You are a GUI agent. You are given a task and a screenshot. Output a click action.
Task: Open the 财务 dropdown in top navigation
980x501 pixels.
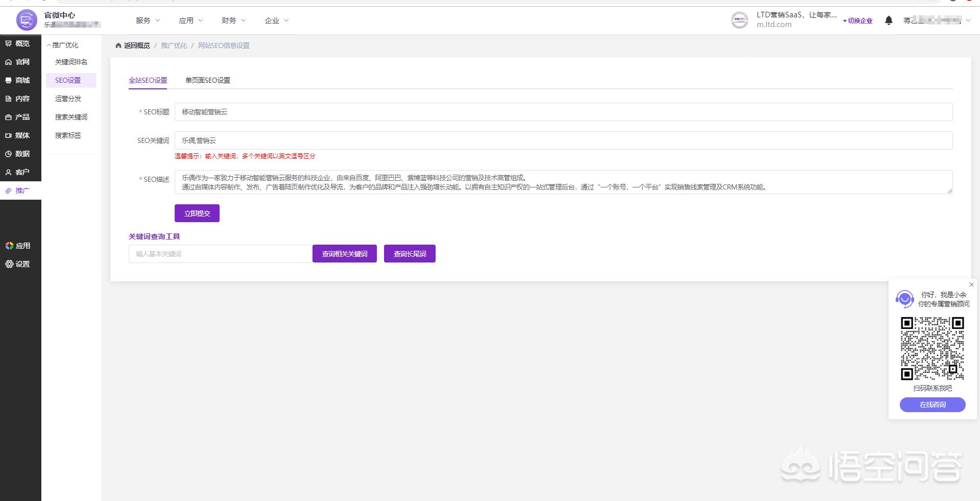(x=233, y=20)
